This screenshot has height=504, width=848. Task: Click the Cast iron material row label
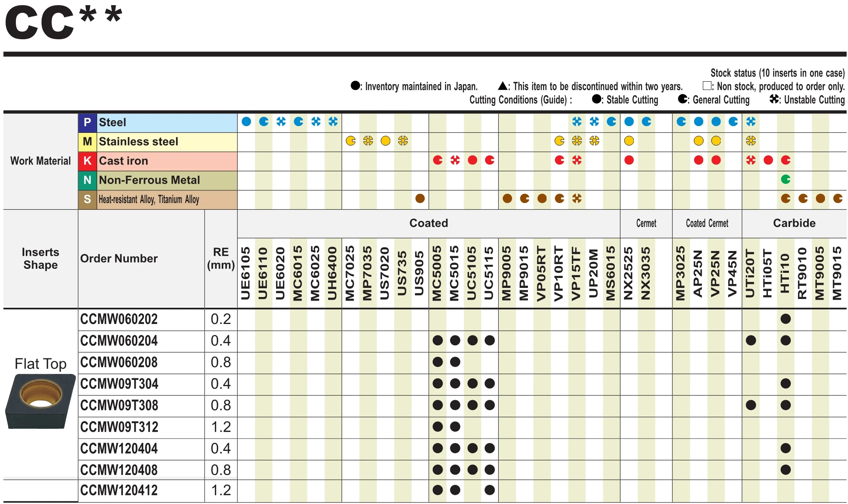pyautogui.click(x=123, y=161)
